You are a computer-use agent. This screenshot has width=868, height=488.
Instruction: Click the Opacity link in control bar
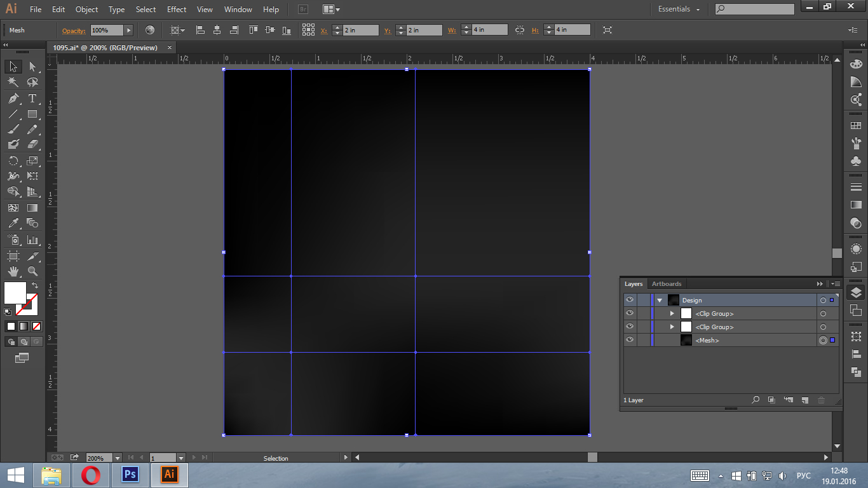(74, 30)
